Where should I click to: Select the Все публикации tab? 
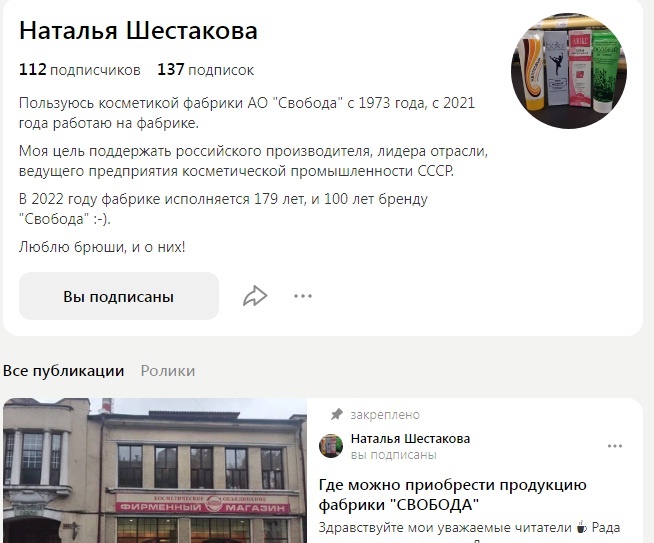pyautogui.click(x=63, y=371)
